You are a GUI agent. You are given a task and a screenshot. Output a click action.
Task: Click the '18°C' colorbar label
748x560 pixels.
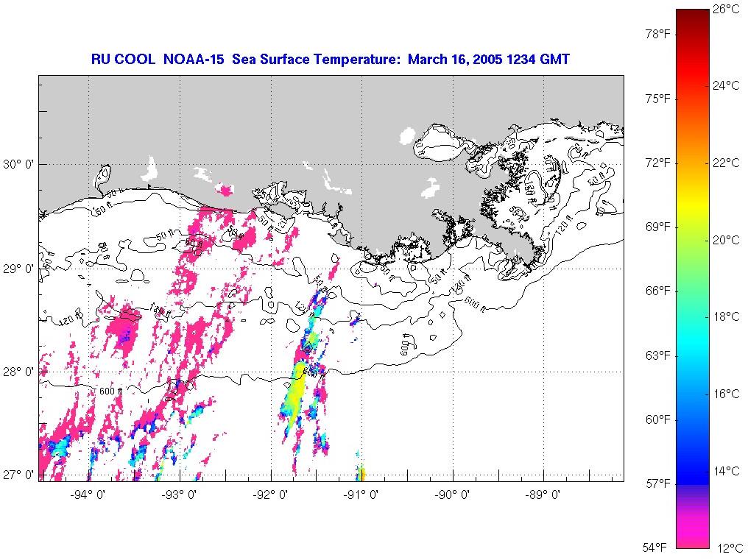pos(727,316)
